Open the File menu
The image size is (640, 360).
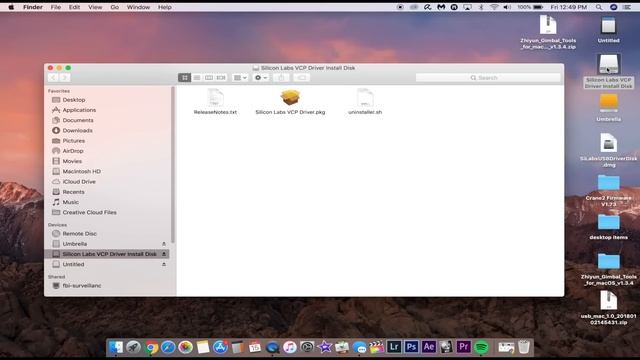coord(56,7)
